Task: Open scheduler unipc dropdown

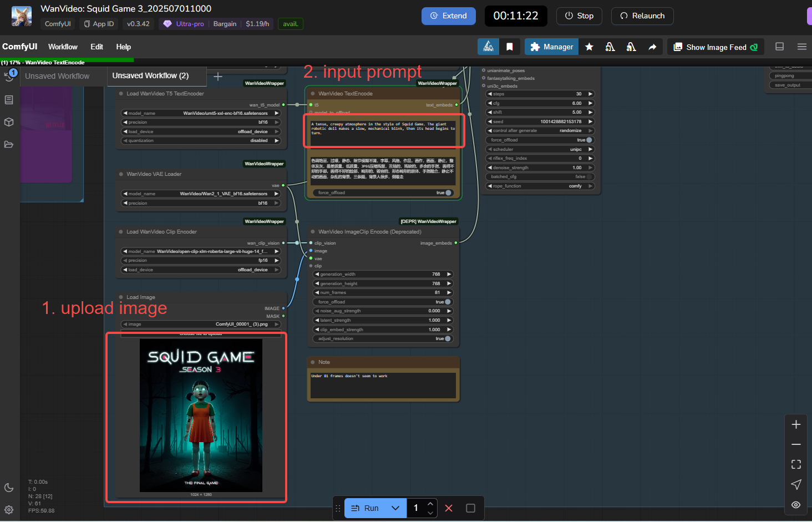Action: point(540,149)
